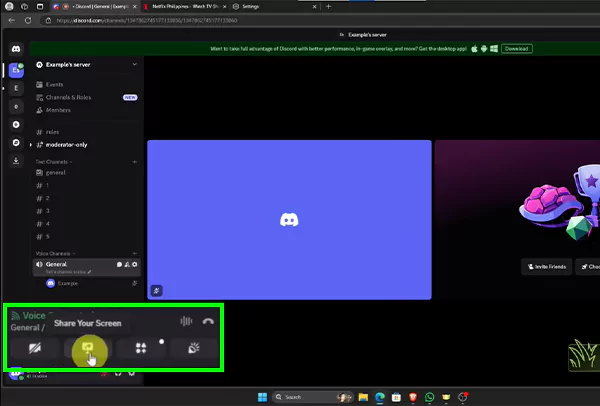Expand the Example's server dropdown menu

point(134,65)
